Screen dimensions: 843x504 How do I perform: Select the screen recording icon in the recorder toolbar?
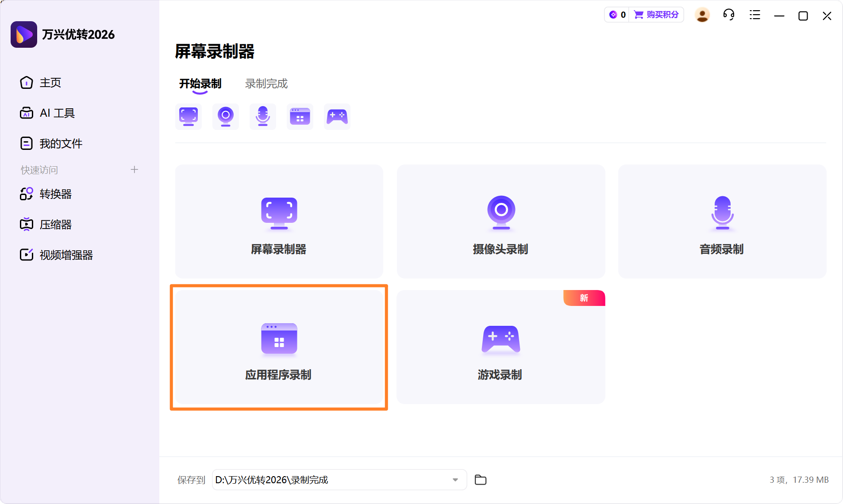coord(189,116)
